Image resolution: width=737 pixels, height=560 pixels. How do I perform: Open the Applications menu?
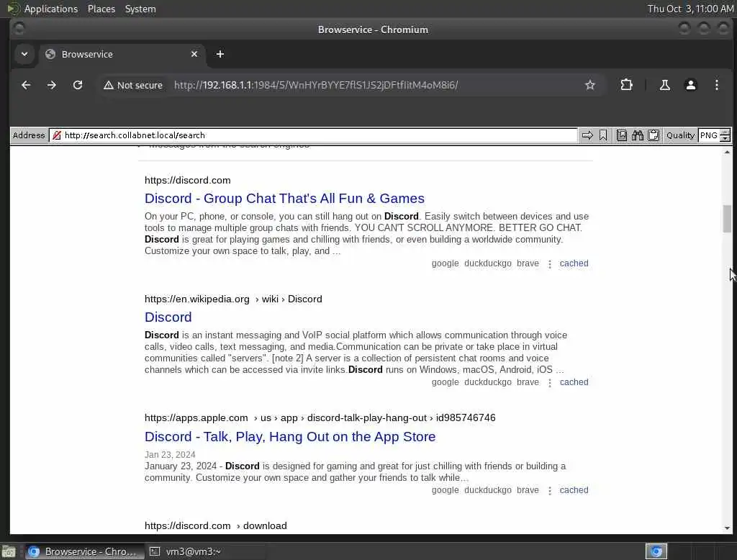pos(51,9)
